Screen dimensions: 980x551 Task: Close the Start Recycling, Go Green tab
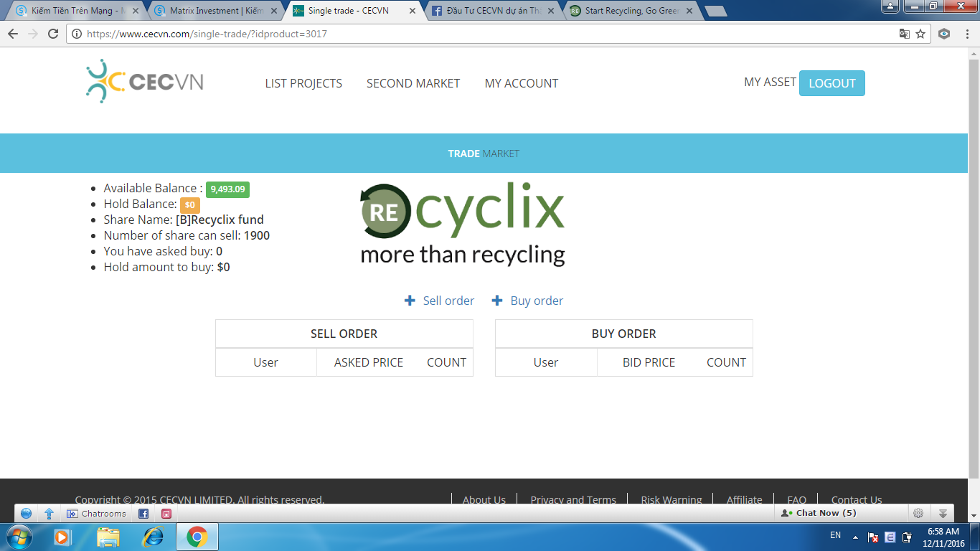(x=689, y=11)
